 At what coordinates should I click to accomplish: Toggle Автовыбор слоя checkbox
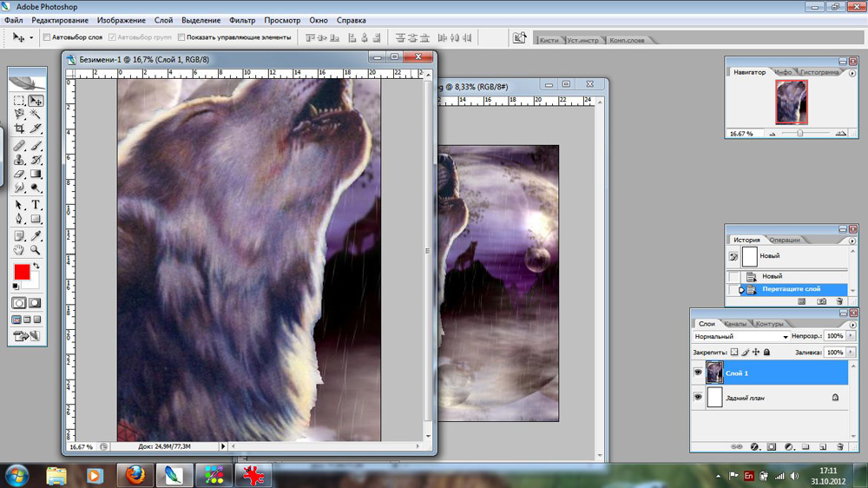point(47,37)
